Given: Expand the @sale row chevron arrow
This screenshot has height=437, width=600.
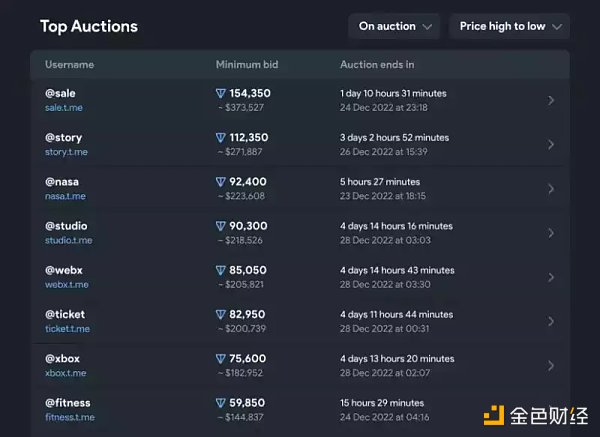Looking at the screenshot, I should pos(551,100).
